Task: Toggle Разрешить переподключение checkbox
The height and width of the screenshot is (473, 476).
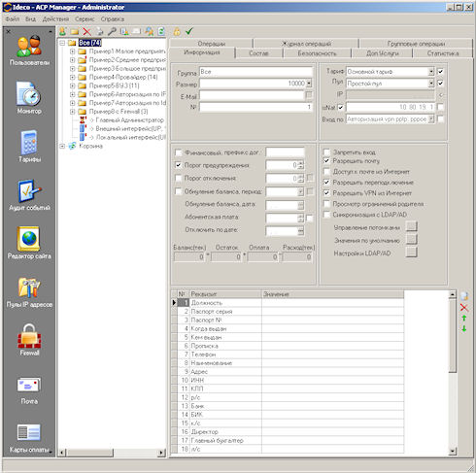Action: click(x=326, y=183)
